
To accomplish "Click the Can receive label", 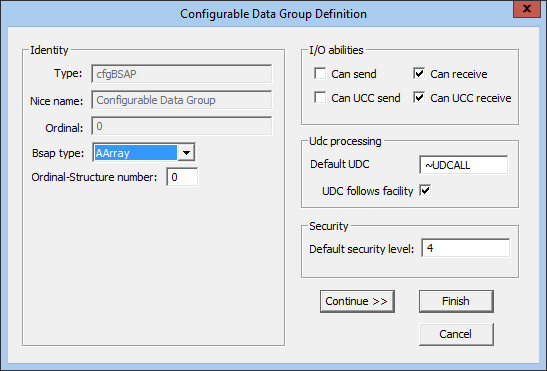I will 458,74.
